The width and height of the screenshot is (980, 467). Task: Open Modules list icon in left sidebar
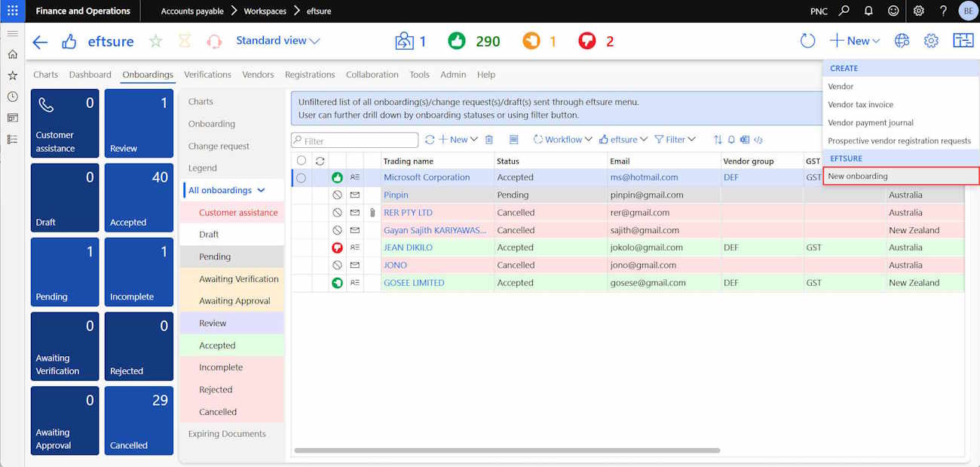(x=12, y=139)
